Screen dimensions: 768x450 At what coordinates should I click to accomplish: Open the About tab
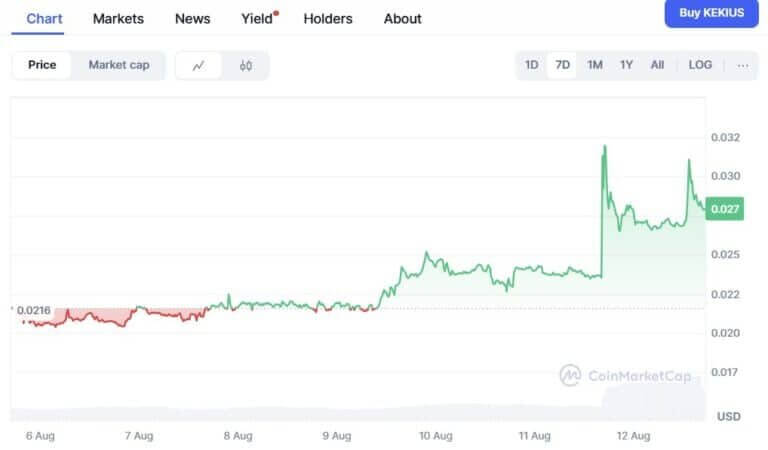coord(403,18)
